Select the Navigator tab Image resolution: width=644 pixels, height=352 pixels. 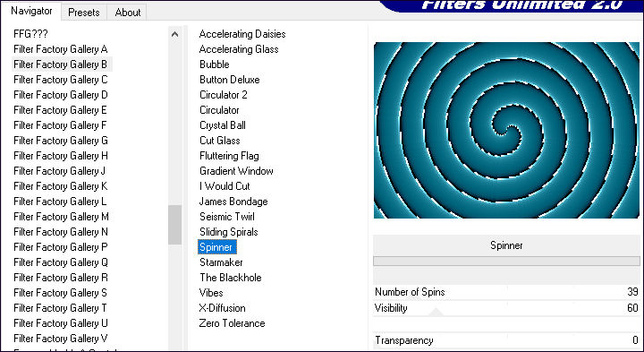31,11
